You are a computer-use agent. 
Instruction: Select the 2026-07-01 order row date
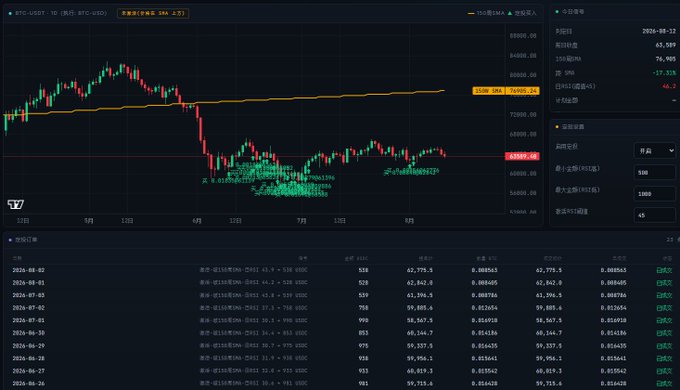point(29,320)
